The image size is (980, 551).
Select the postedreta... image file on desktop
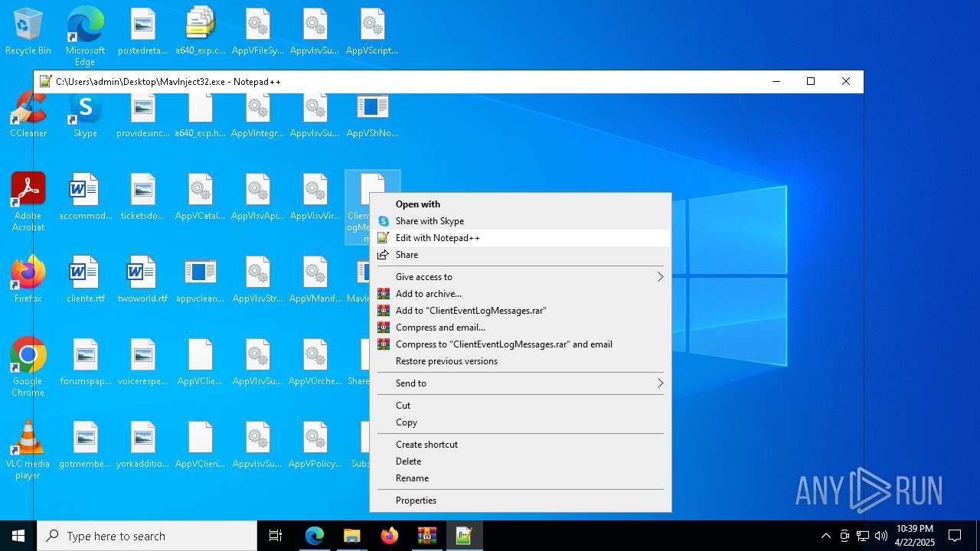(x=143, y=32)
